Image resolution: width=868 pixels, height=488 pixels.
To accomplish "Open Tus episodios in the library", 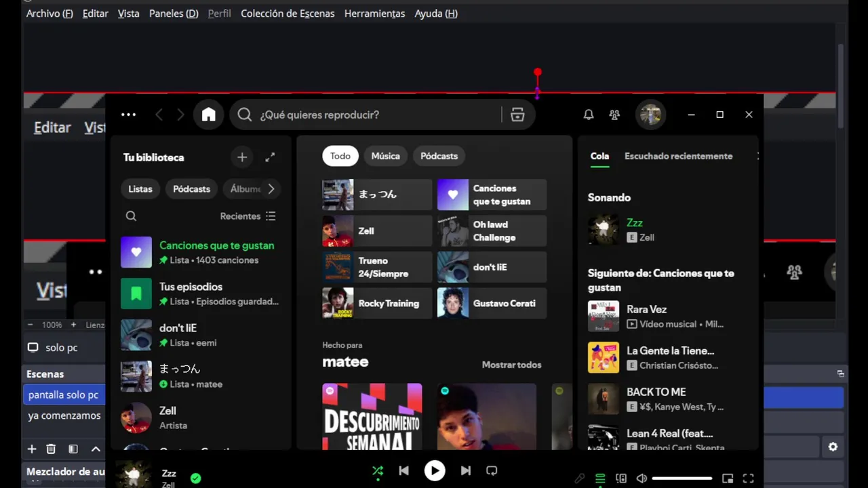I will (201, 293).
